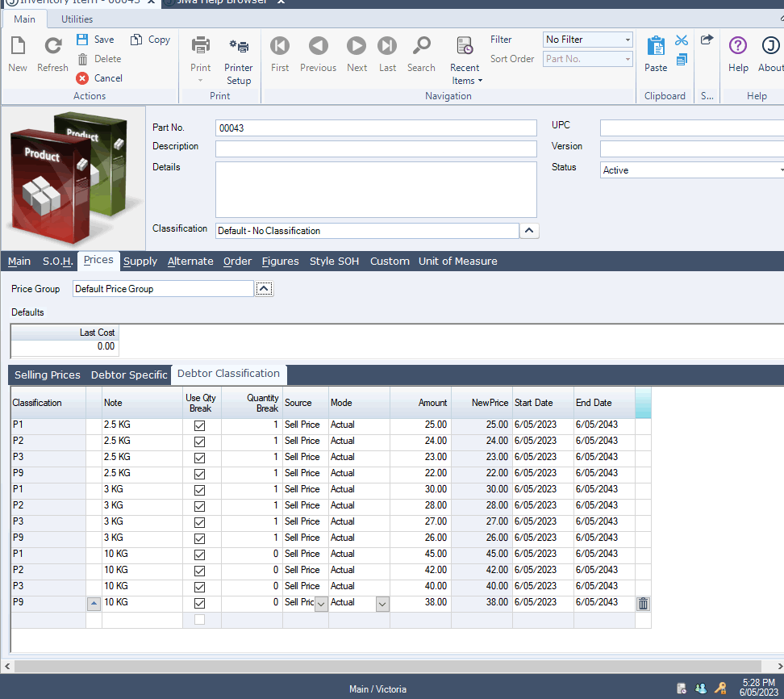This screenshot has height=699, width=784.
Task: Open the Help icon
Action: click(x=737, y=47)
